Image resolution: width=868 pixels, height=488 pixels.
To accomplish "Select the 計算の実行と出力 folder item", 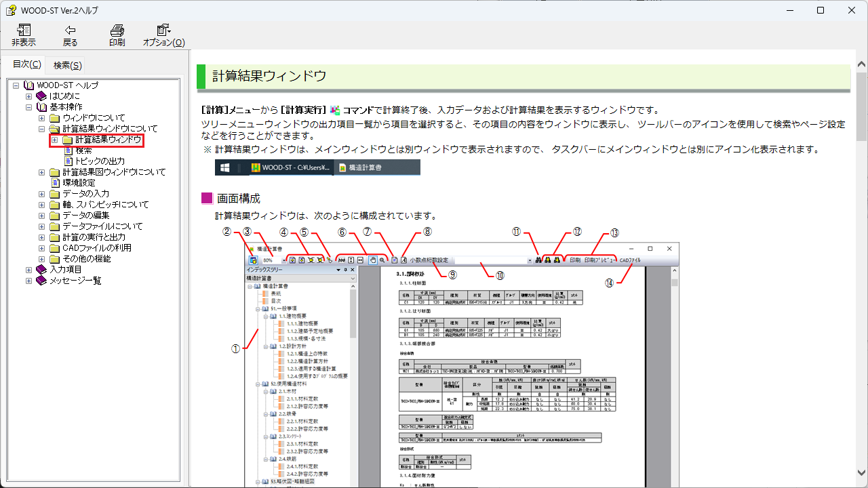I will point(94,237).
